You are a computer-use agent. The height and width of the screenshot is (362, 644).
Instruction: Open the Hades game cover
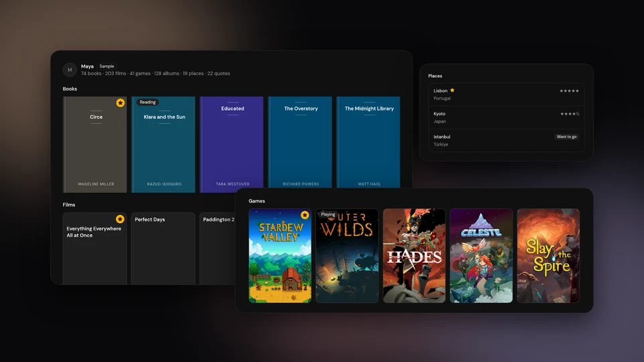point(414,255)
